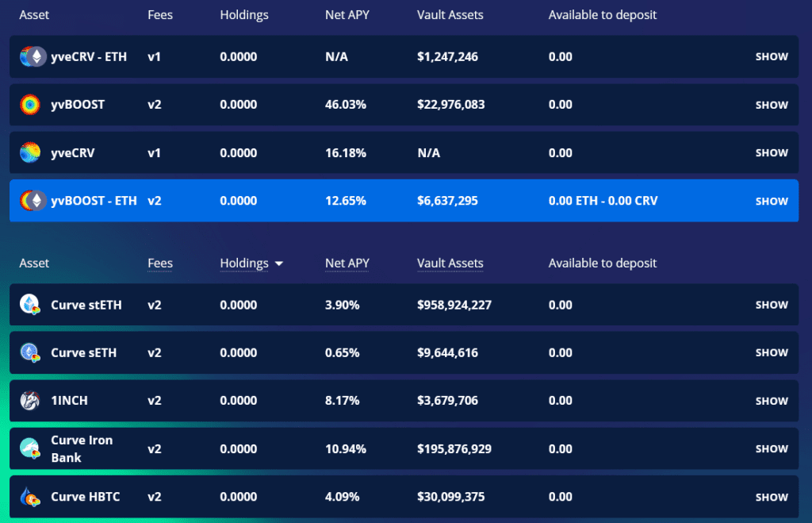The width and height of the screenshot is (812, 523).
Task: Click the yveCRV - ETH token icon
Action: coord(33,56)
